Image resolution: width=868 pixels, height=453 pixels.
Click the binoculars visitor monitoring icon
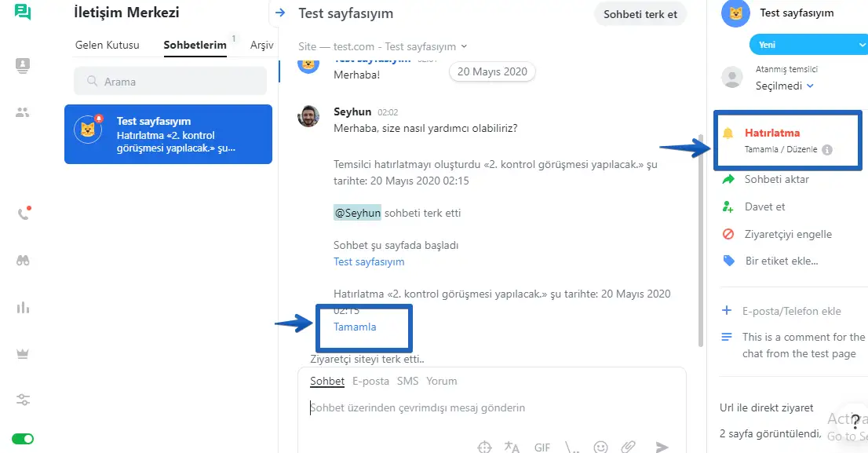23,261
